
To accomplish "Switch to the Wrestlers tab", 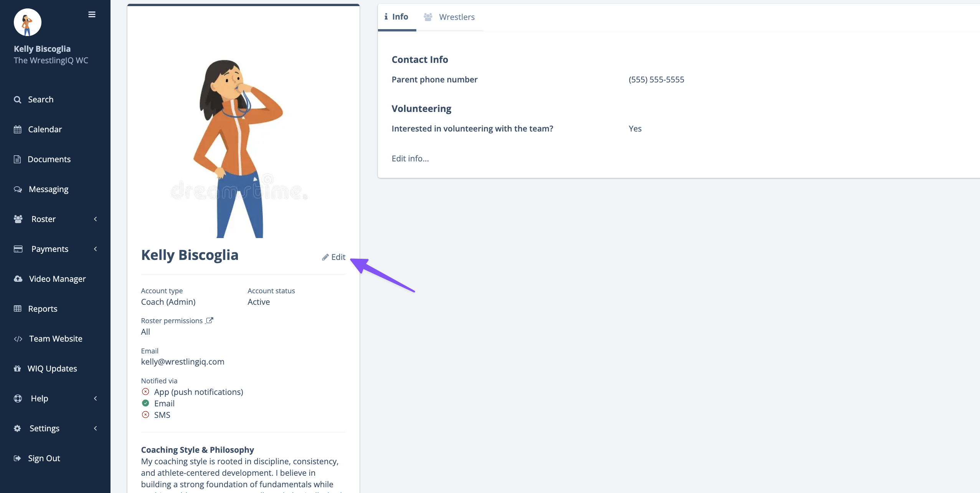I will pos(457,17).
